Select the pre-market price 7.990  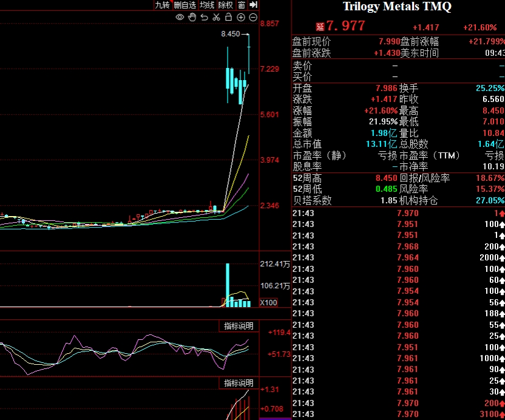[389, 41]
